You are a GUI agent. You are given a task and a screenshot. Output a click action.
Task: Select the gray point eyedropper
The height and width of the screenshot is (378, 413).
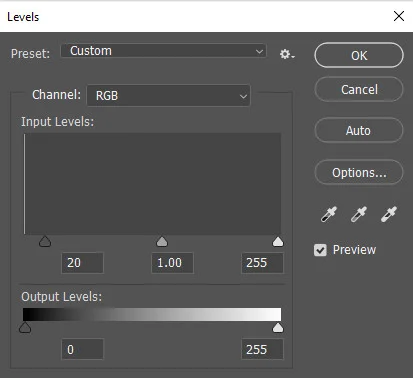[359, 214]
